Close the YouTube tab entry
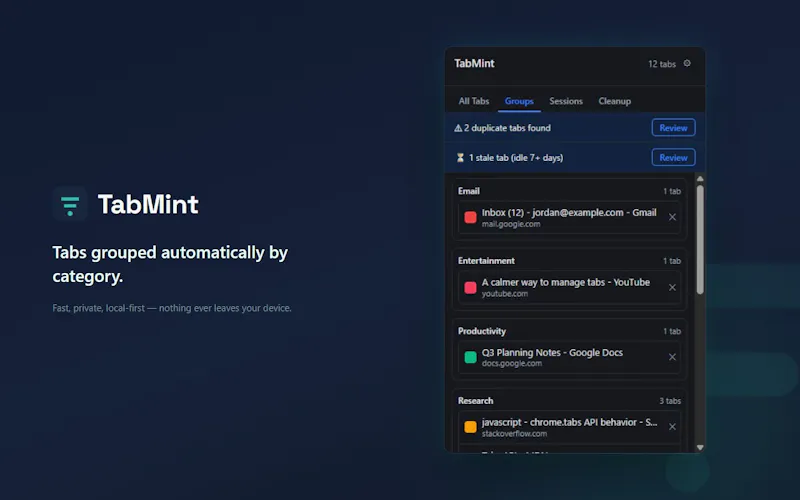Image resolution: width=800 pixels, height=500 pixels. (x=672, y=288)
